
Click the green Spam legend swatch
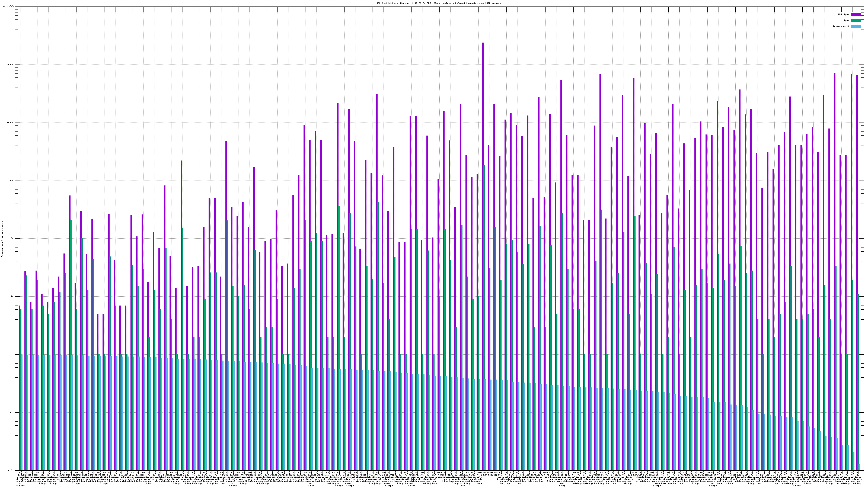(856, 21)
